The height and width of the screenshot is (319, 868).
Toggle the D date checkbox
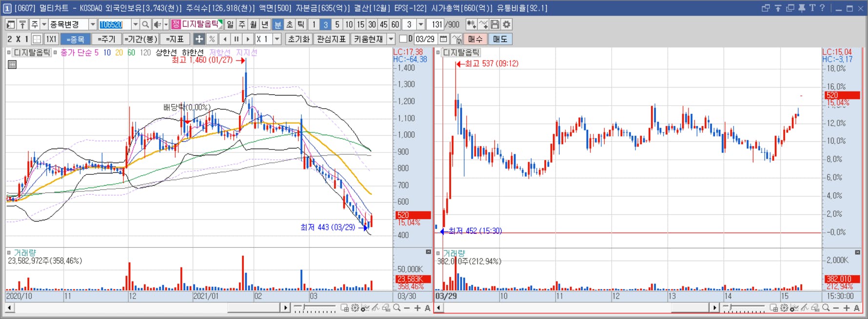tap(403, 38)
